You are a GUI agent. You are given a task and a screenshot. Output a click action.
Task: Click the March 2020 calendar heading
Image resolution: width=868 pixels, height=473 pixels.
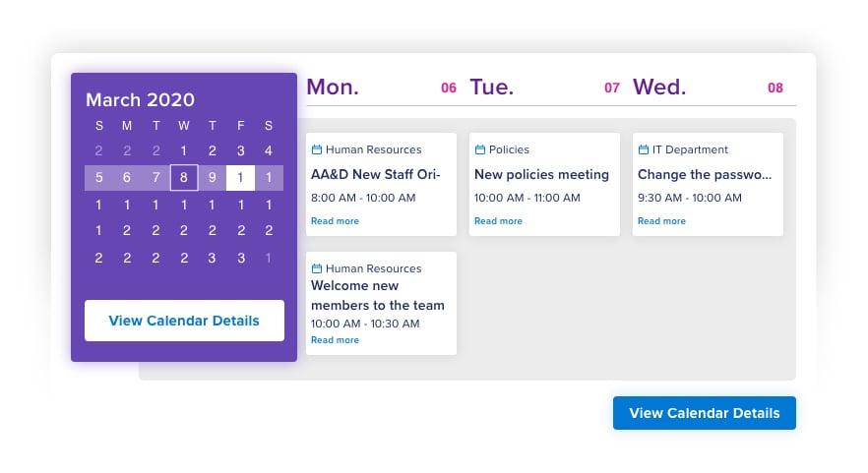point(140,99)
